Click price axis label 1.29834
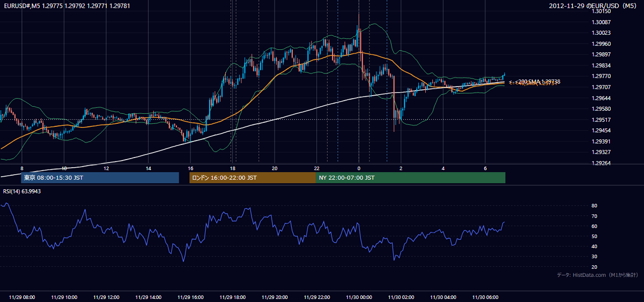This screenshot has width=644, height=302. [x=601, y=65]
